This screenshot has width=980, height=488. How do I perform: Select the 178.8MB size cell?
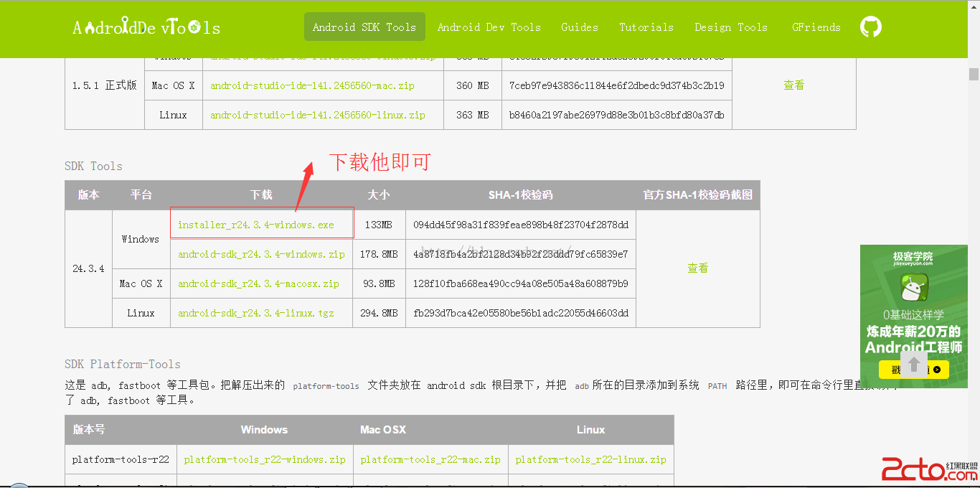[x=379, y=254]
